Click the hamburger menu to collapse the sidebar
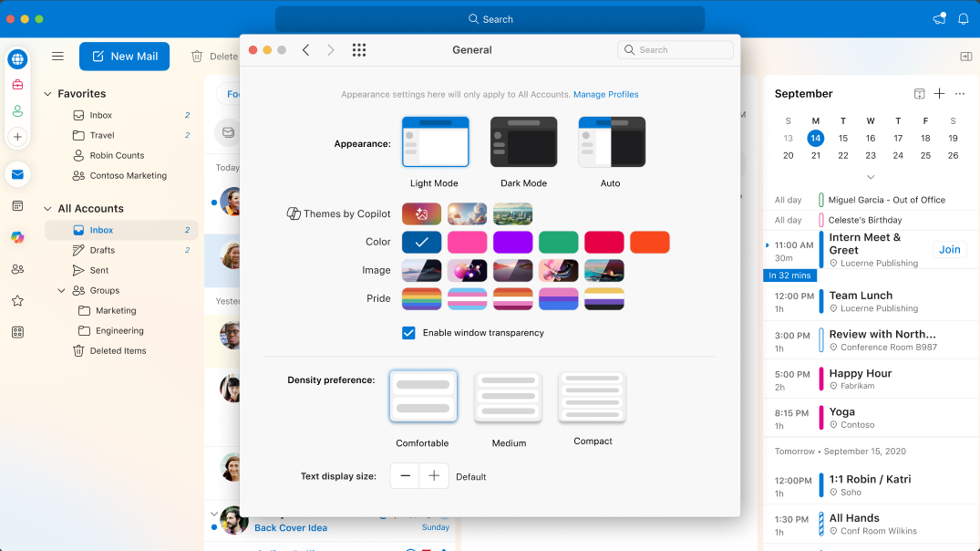 click(57, 57)
